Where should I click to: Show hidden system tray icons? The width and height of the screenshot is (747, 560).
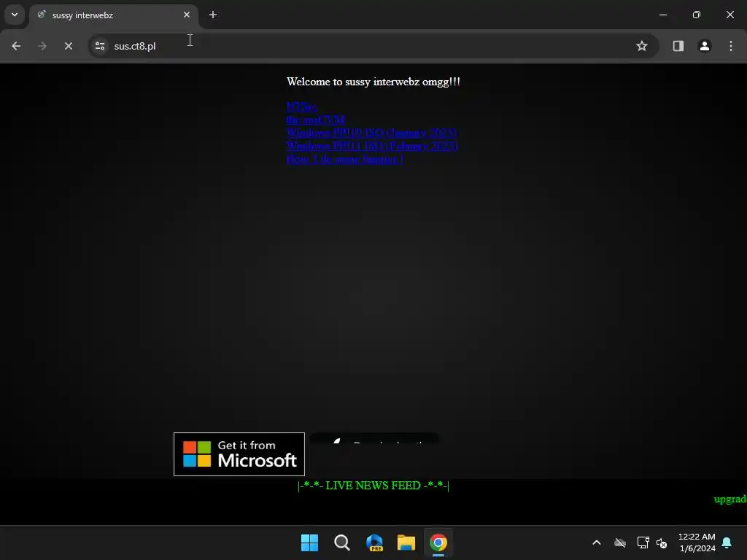pos(597,542)
